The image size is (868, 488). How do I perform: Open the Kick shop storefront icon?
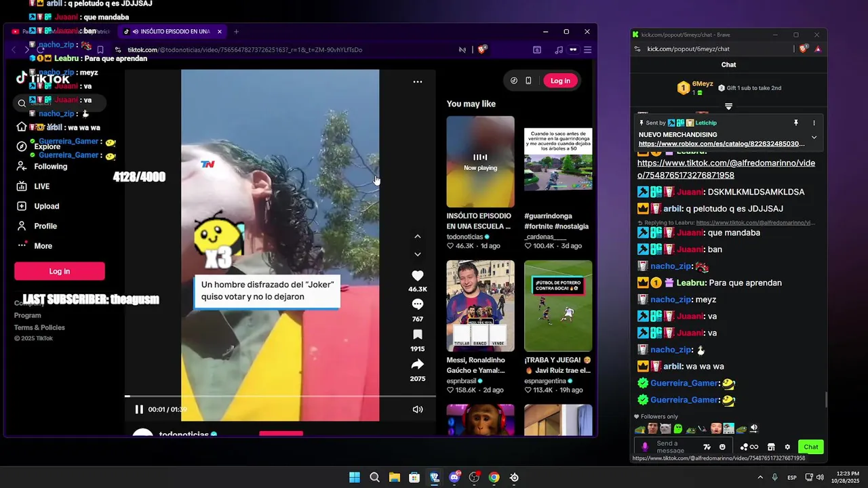[x=771, y=447]
